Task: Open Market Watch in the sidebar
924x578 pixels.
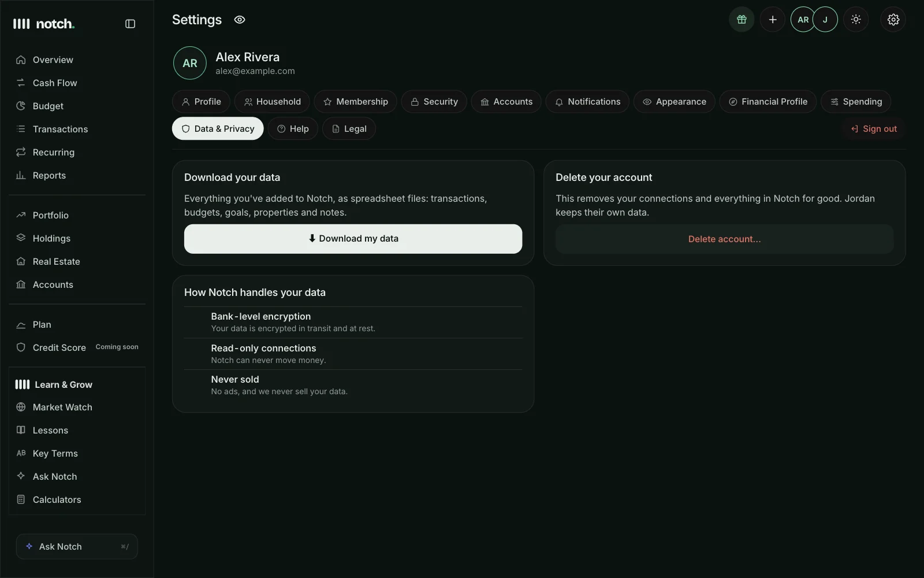Action: (77, 407)
